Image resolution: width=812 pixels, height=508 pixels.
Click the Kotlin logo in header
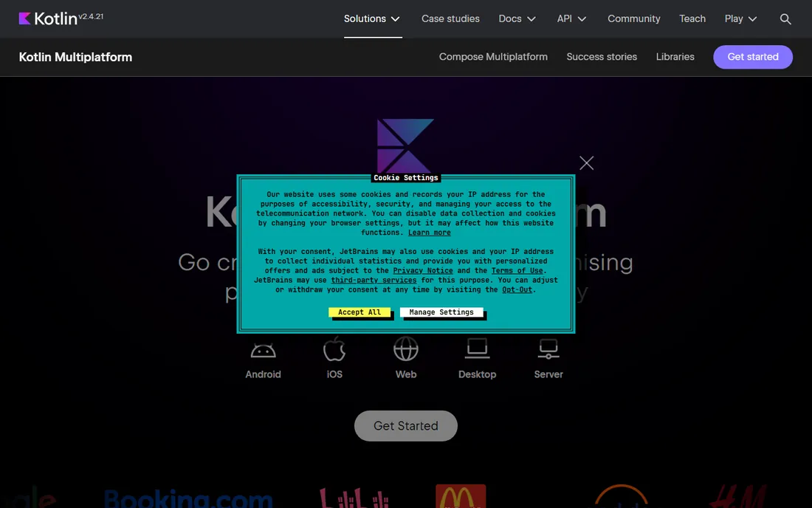pos(48,18)
